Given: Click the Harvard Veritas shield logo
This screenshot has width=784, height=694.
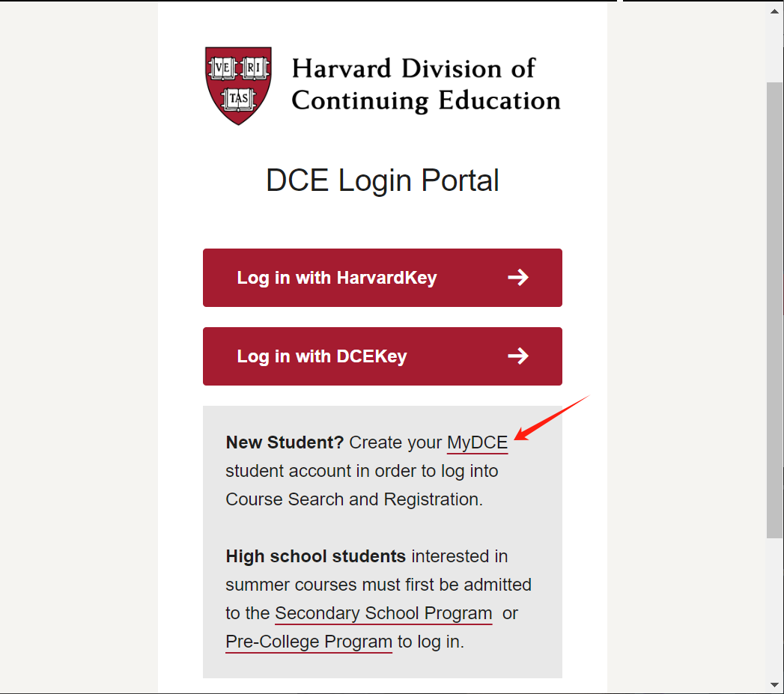Looking at the screenshot, I should click(x=238, y=85).
